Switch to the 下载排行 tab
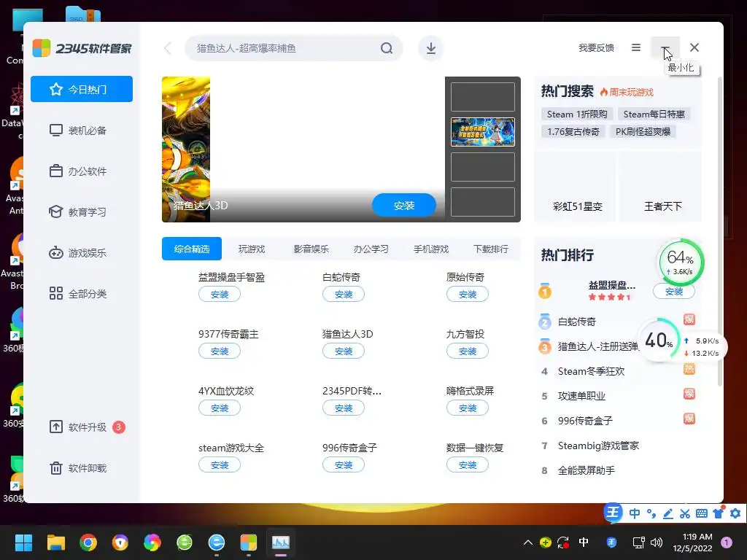The height and width of the screenshot is (560, 747). click(x=491, y=249)
